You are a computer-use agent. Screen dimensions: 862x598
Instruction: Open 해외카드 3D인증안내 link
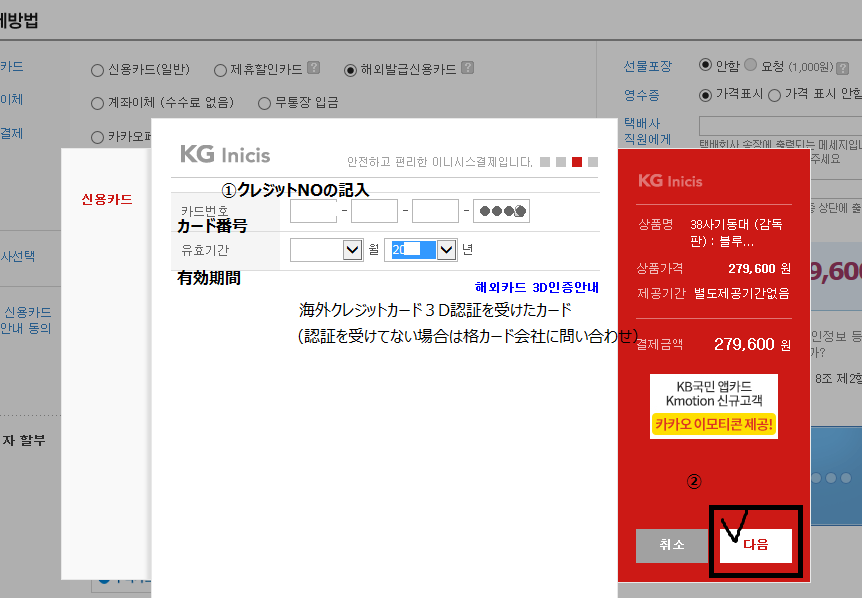pos(537,287)
